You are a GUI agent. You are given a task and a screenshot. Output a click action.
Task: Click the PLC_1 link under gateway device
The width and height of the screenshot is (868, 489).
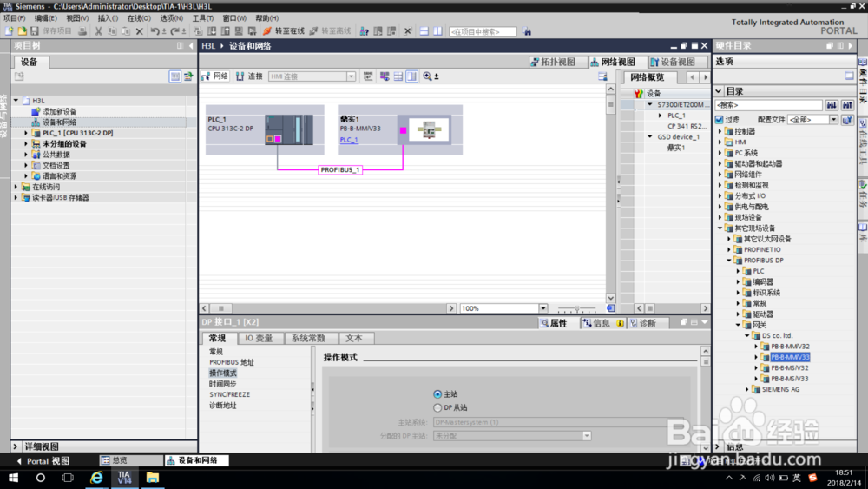point(349,140)
